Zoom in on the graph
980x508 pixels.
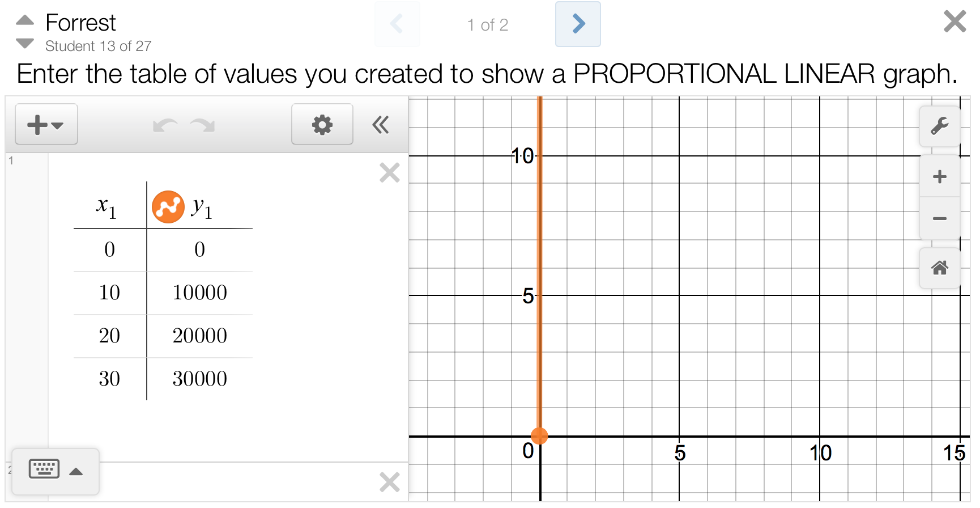coord(939,177)
